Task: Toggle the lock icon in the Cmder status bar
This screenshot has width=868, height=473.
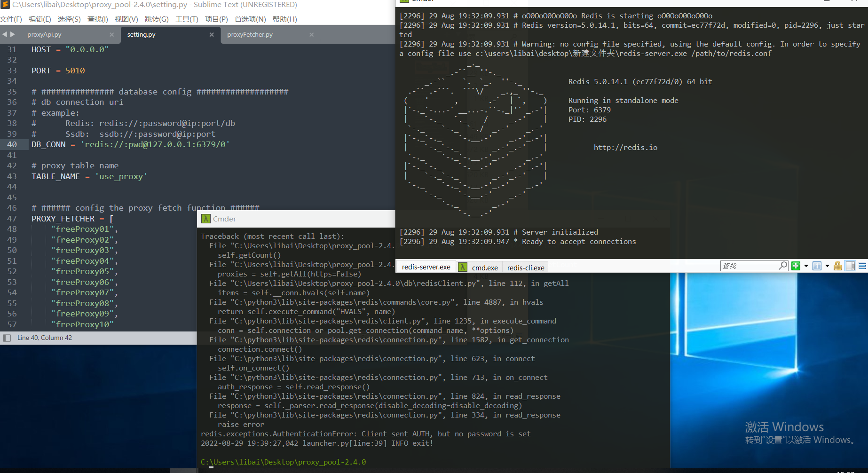Action: pyautogui.click(x=837, y=266)
